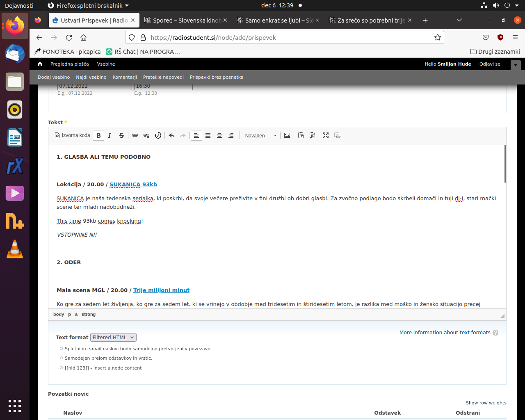Open the Vsebine admin menu

[106, 64]
